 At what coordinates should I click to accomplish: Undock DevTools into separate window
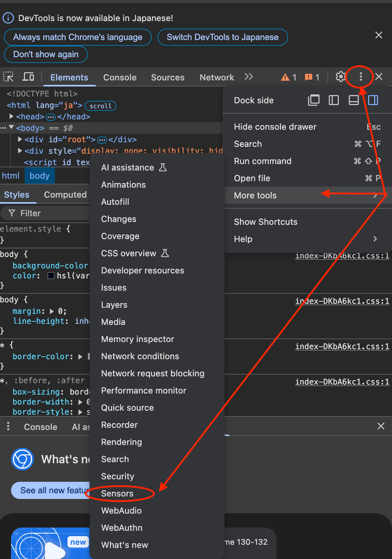(314, 100)
